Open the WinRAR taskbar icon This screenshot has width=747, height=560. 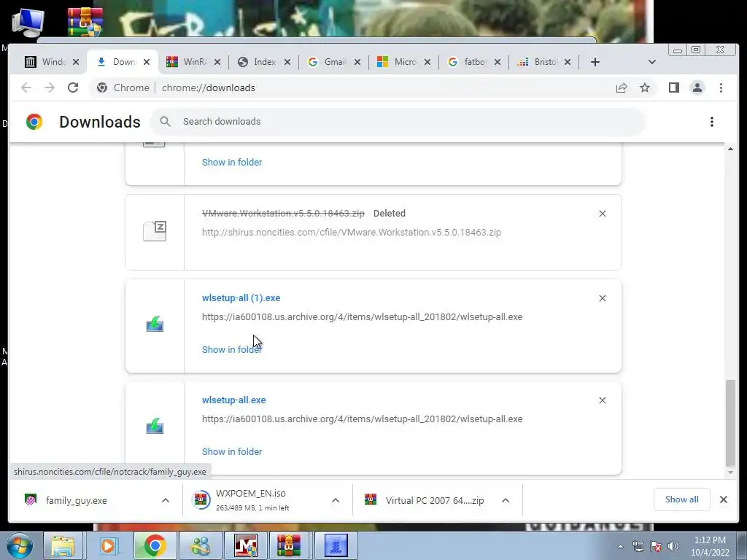290,545
